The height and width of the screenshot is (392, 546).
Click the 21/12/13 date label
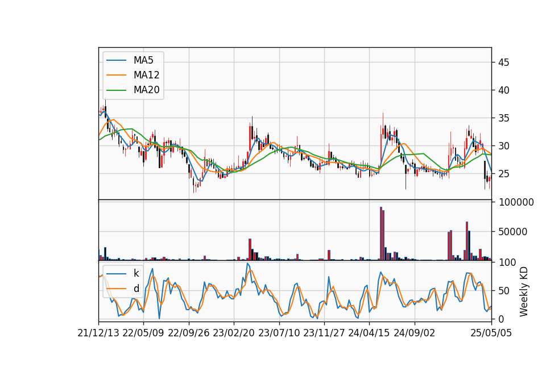[x=98, y=333]
